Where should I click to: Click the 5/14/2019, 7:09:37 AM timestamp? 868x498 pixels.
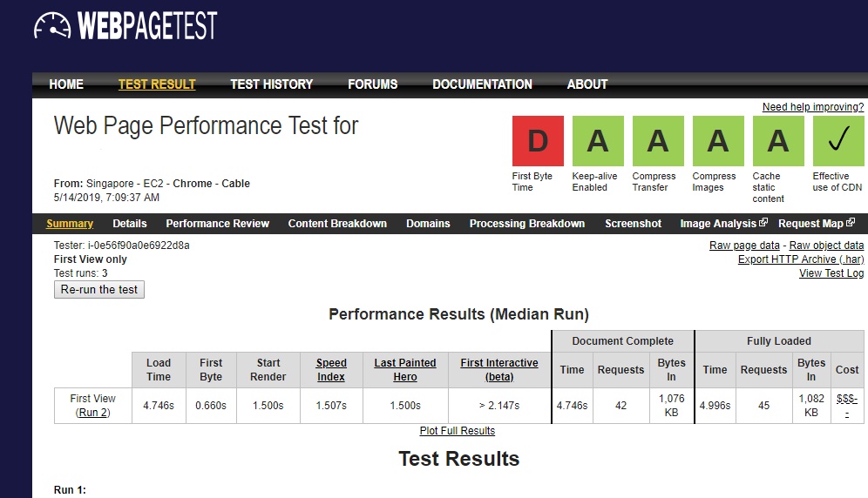(x=106, y=197)
